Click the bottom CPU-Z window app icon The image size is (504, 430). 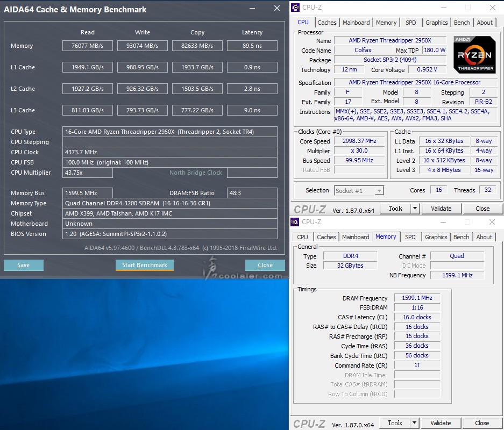294,222
